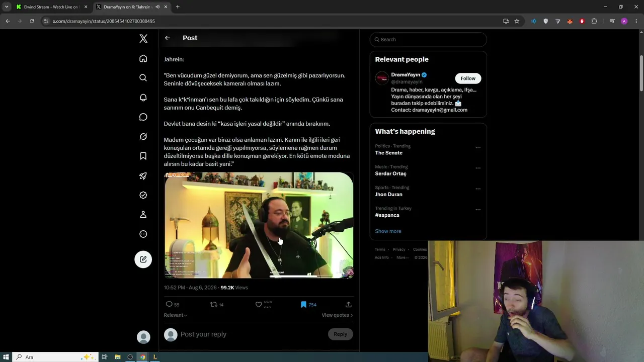Viewport: 644px width, 362px height.
Task: Click the taskbar Ara search box
Action: click(54, 357)
